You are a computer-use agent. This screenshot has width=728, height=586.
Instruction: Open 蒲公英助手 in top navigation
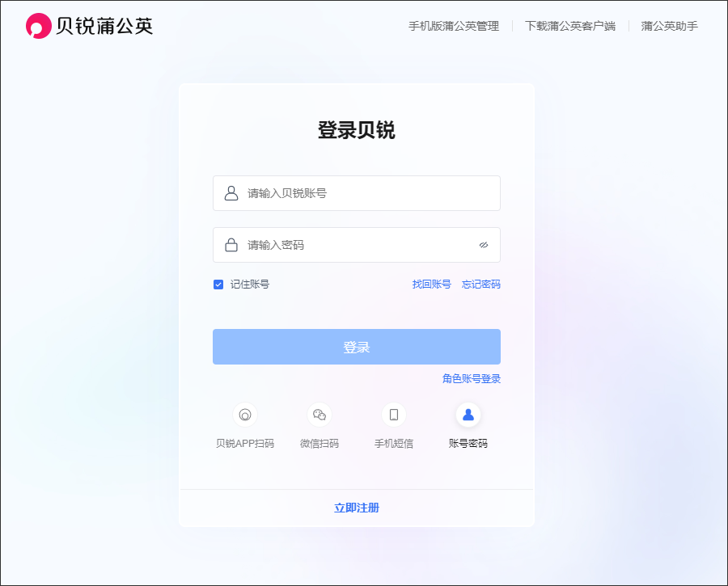coord(670,26)
